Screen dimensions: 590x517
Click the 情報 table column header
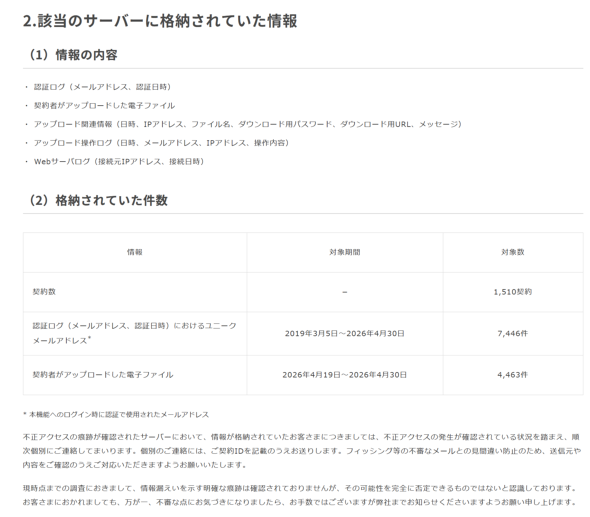[x=135, y=252]
